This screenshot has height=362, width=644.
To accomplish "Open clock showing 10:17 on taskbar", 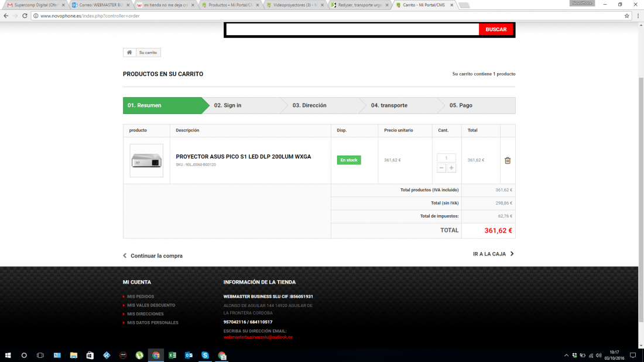I will click(614, 356).
